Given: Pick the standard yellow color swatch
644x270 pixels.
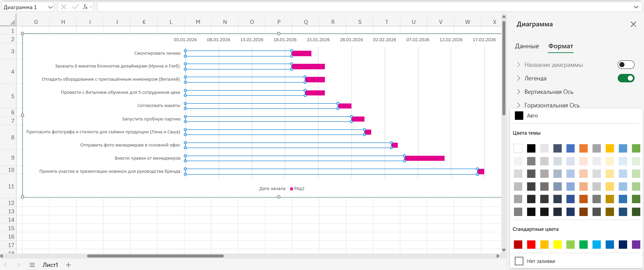Looking at the screenshot, I should 557,244.
